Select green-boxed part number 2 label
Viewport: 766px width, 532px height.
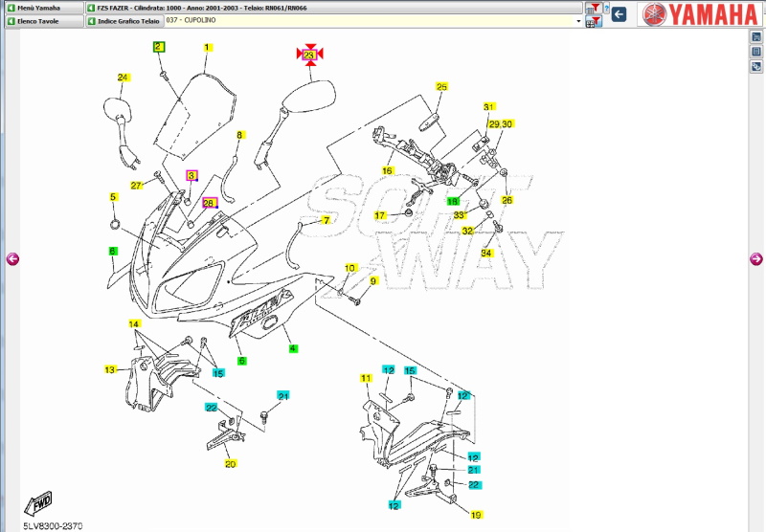click(160, 47)
